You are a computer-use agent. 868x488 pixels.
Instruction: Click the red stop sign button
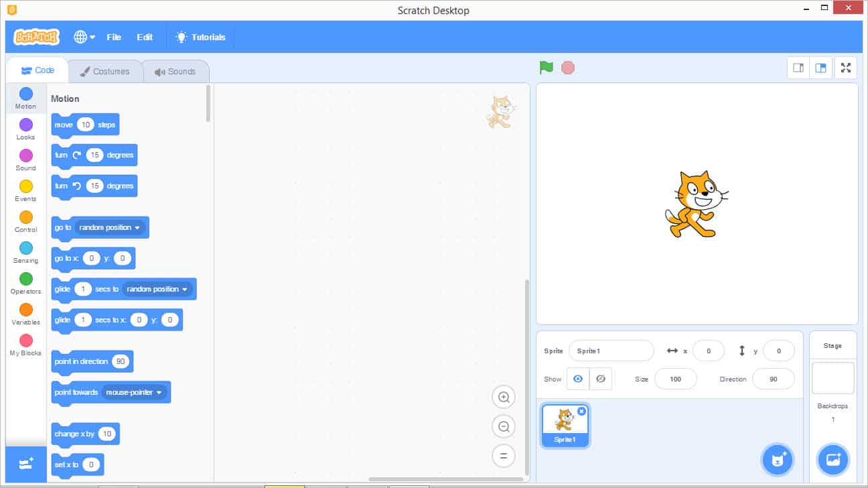pyautogui.click(x=568, y=68)
